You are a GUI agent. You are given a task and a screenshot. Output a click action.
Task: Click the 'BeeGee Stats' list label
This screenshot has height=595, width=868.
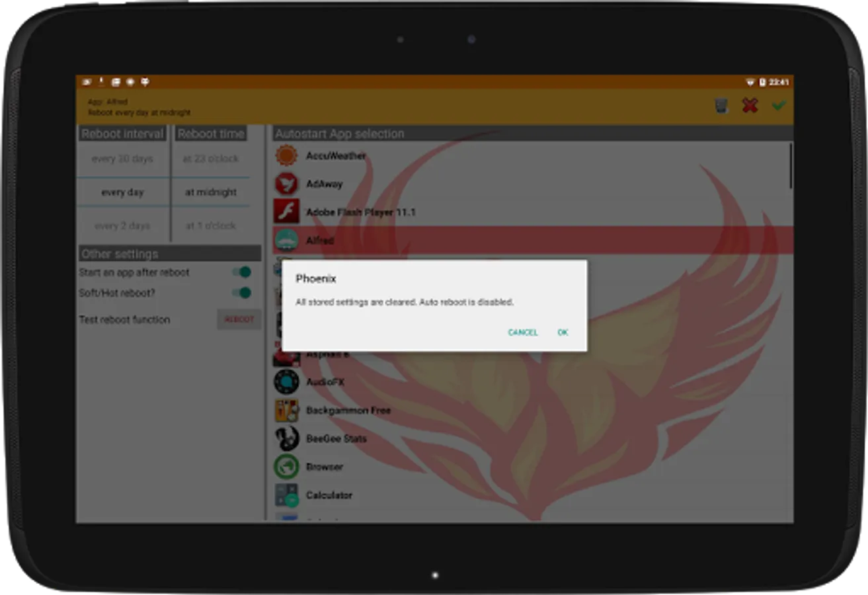click(x=336, y=438)
